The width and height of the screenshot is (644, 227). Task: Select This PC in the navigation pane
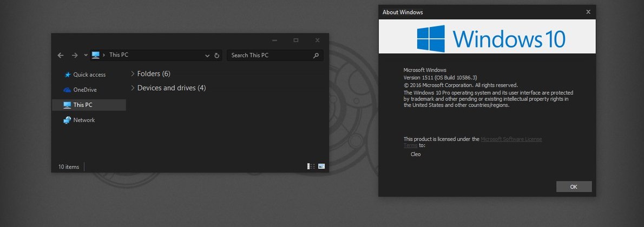89,105
